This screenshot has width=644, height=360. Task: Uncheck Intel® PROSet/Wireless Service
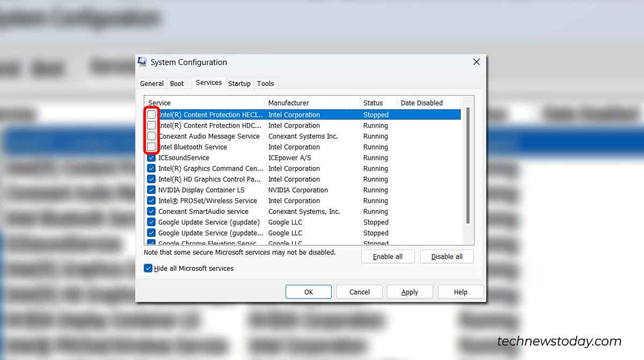click(151, 200)
